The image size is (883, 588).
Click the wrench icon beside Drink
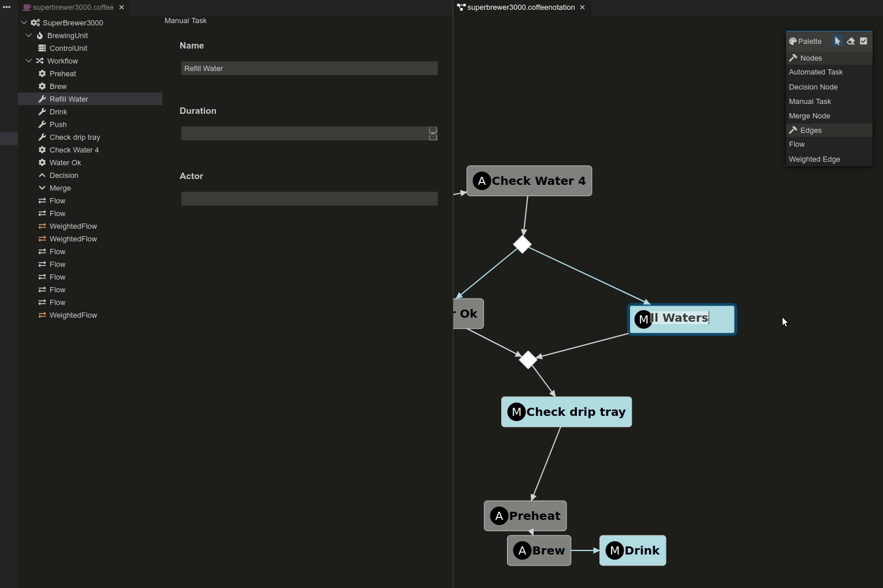click(42, 111)
